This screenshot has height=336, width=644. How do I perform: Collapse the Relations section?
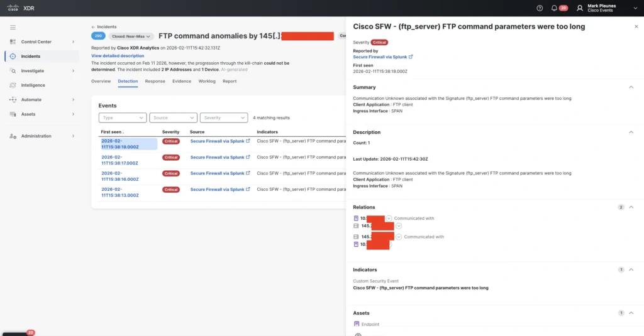tap(631, 207)
